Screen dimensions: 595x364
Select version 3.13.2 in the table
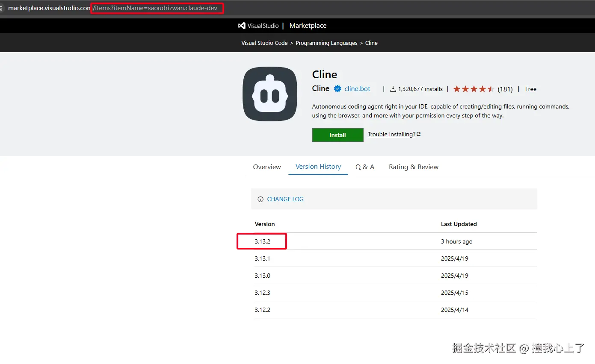262,241
